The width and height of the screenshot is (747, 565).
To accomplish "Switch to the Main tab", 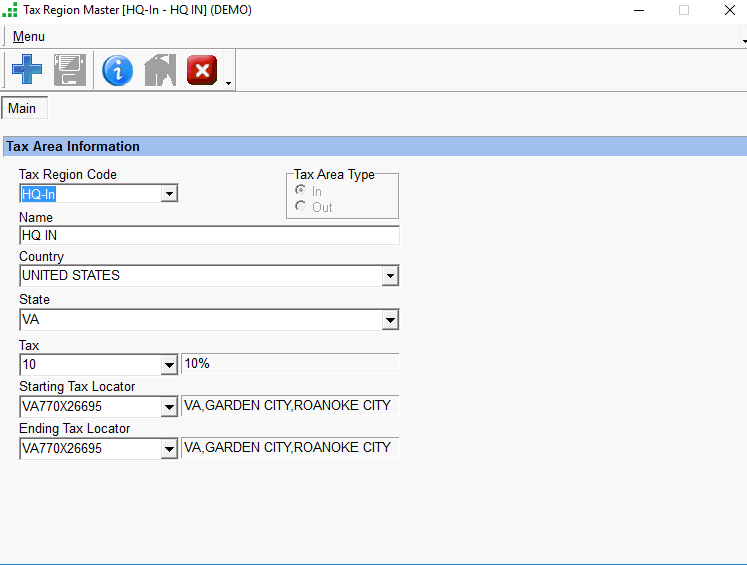I will click(x=22, y=108).
